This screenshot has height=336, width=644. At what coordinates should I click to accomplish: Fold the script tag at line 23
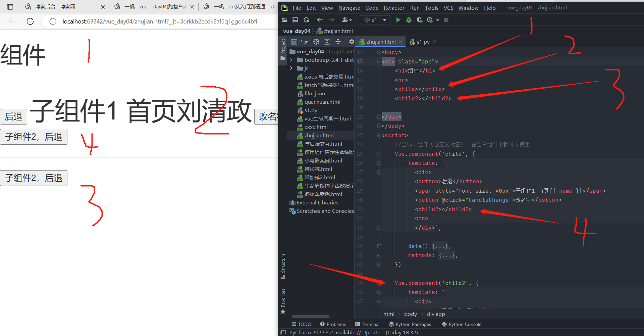pyautogui.click(x=379, y=136)
